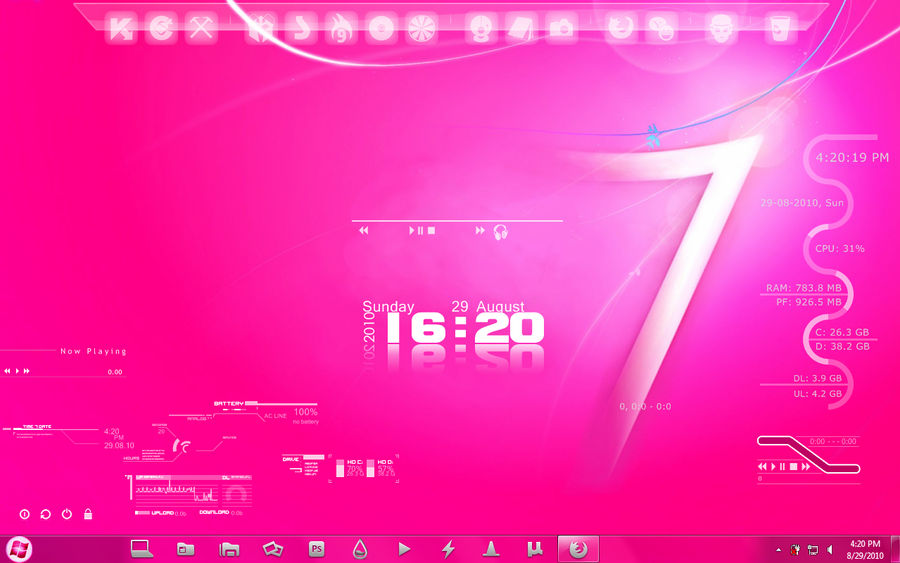This screenshot has height=563, width=900.
Task: Launch the Nero flame icon in dock
Action: coord(342,28)
